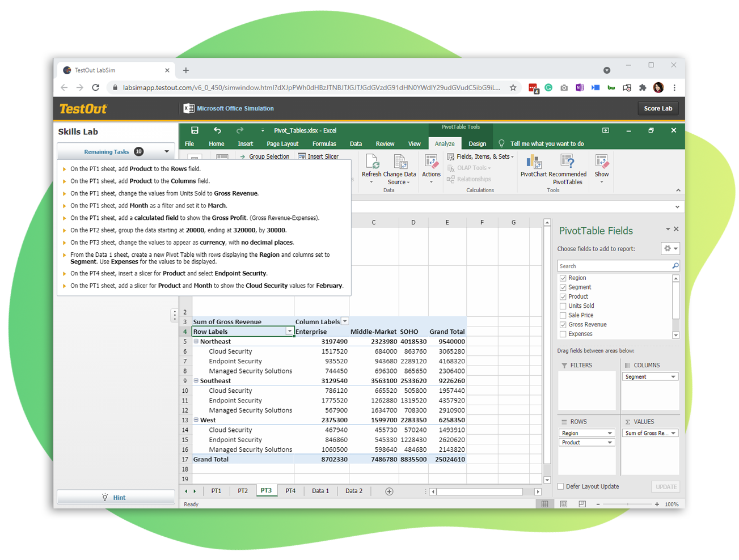Image resolution: width=739 pixels, height=560 pixels.
Task: Click PivotTable Fields tools gear icon
Action: [x=670, y=248]
